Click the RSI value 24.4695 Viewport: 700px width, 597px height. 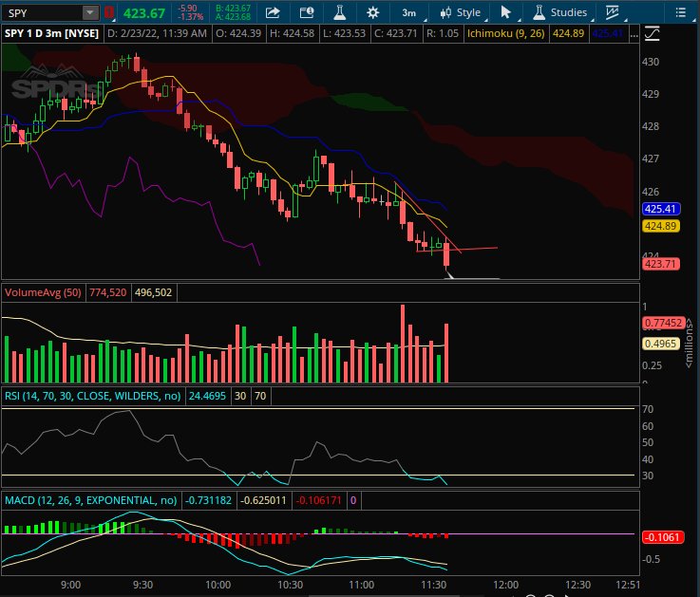207,396
